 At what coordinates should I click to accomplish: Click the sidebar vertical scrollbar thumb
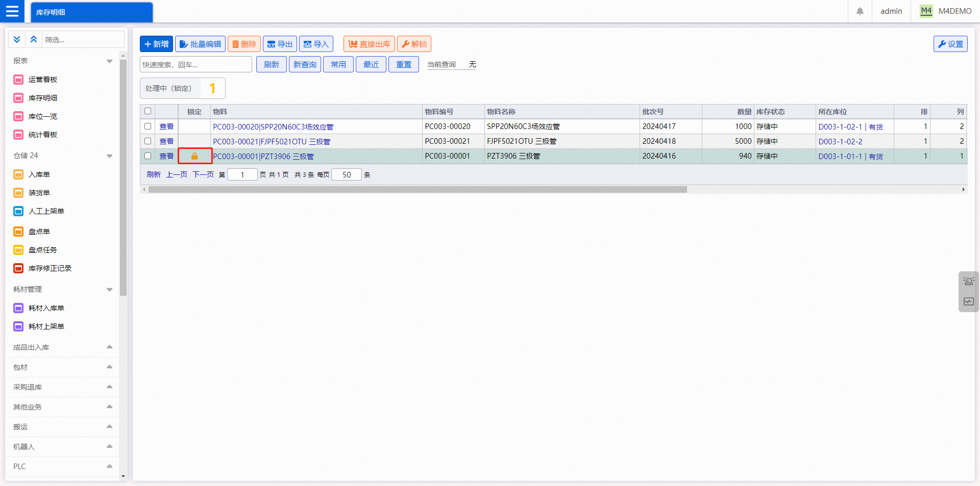click(123, 177)
